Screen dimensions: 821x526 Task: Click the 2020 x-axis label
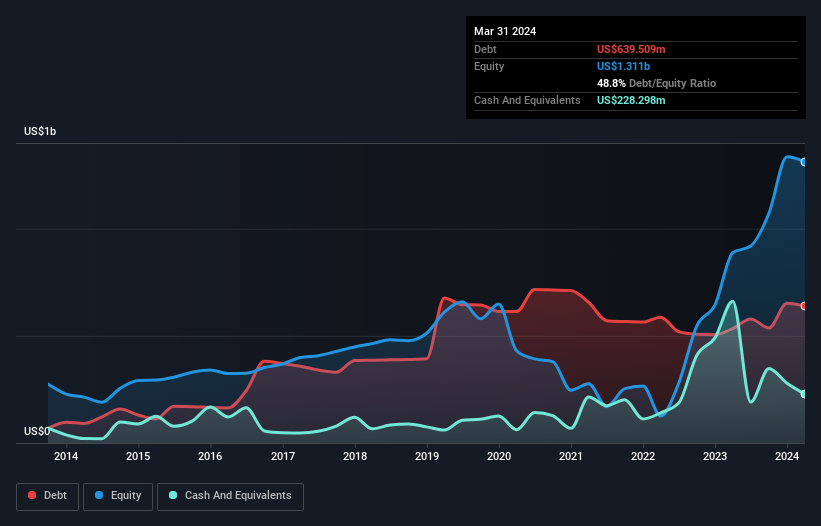click(x=499, y=456)
